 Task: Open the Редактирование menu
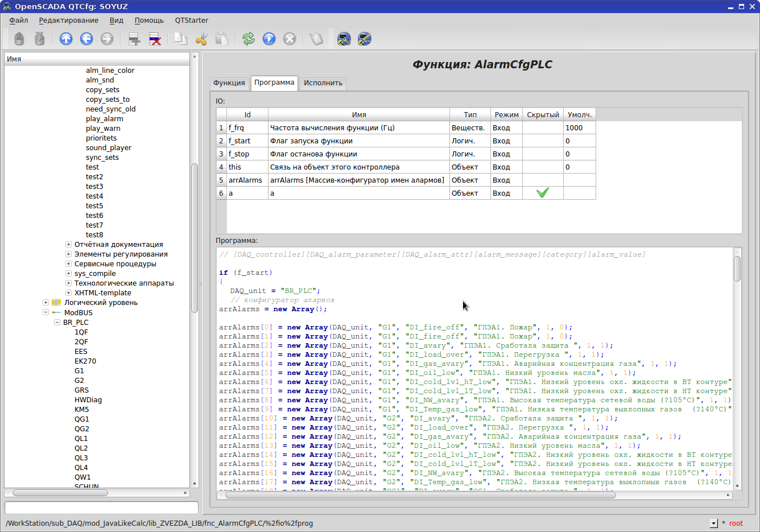click(68, 20)
